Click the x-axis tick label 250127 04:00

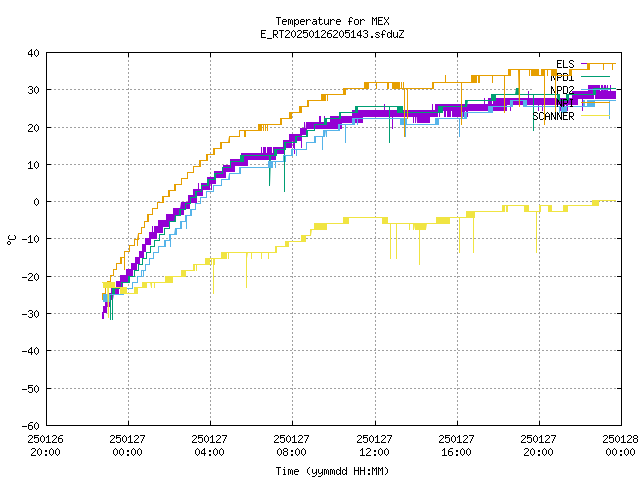click(210, 446)
